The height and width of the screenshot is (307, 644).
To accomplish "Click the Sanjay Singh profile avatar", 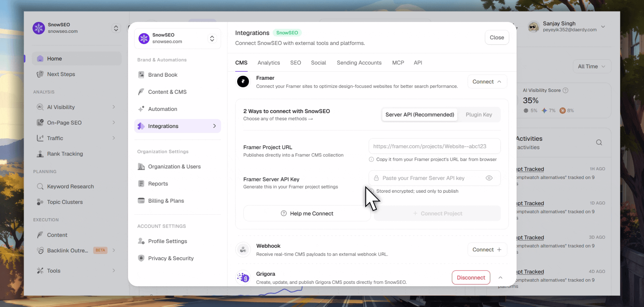I will tap(533, 27).
